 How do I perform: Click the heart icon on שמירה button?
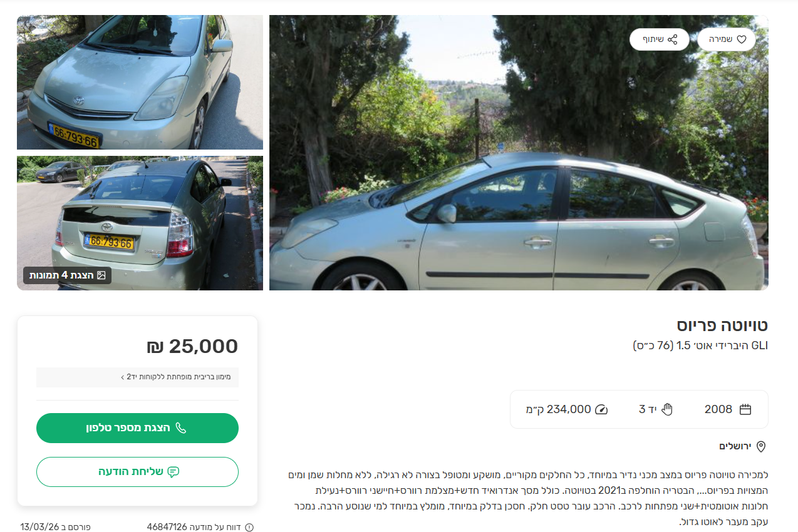pos(742,39)
